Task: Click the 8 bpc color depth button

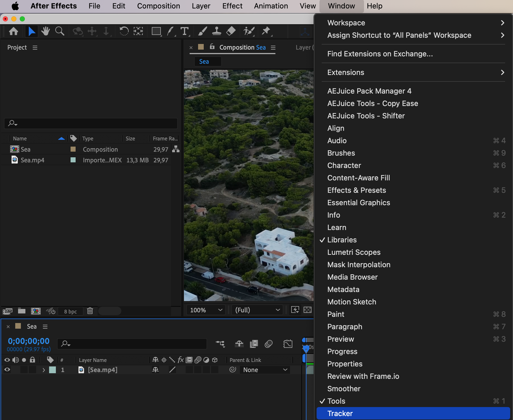Action: [x=70, y=311]
